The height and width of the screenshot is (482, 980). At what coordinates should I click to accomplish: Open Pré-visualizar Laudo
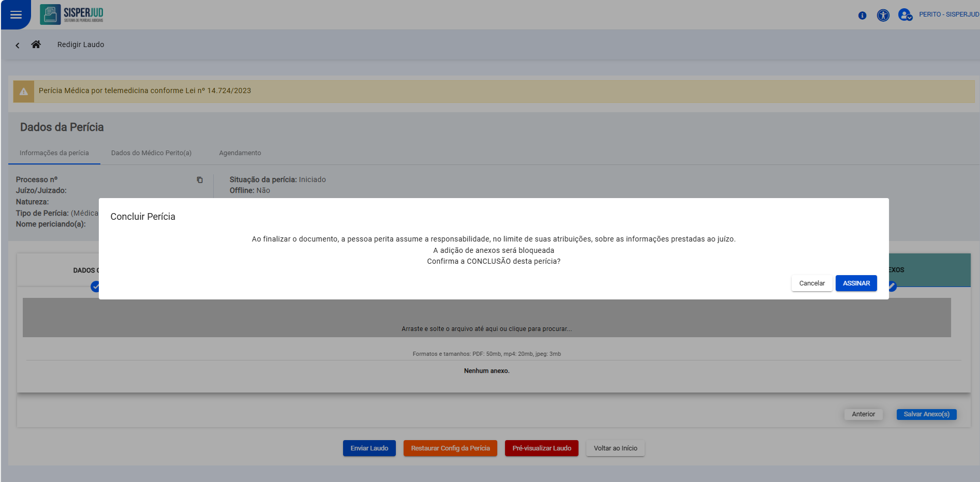coord(541,448)
